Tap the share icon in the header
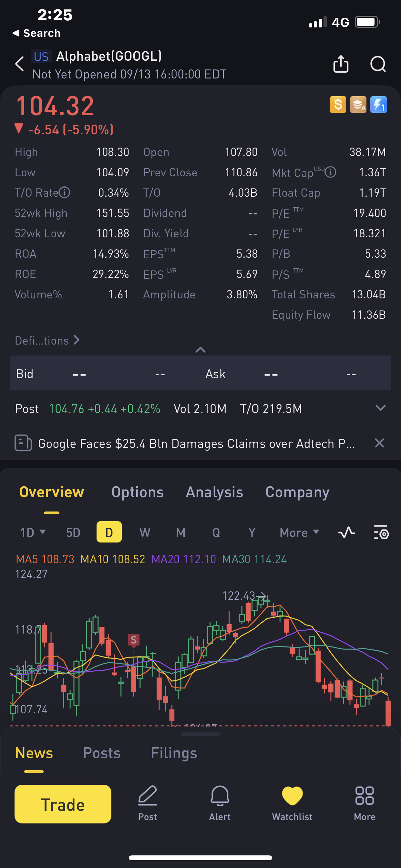The image size is (401, 868). (341, 64)
